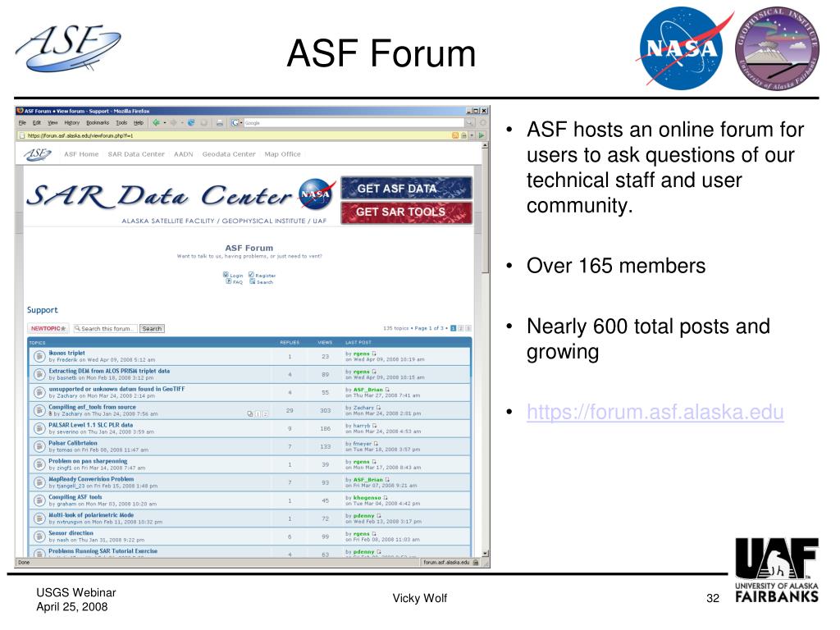Click the Firefox Forward arrow button
The height and width of the screenshot is (630, 840).
click(174, 123)
